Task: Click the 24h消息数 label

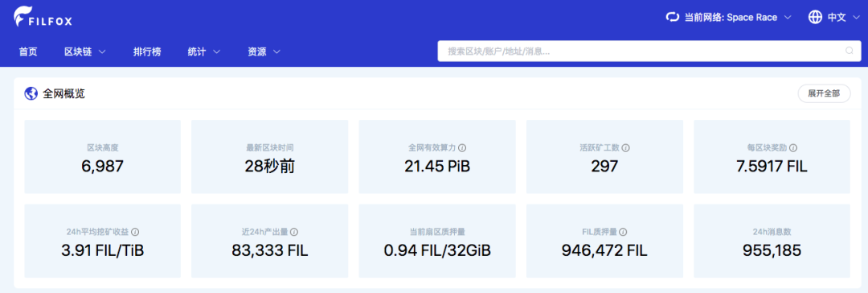Action: [772, 232]
